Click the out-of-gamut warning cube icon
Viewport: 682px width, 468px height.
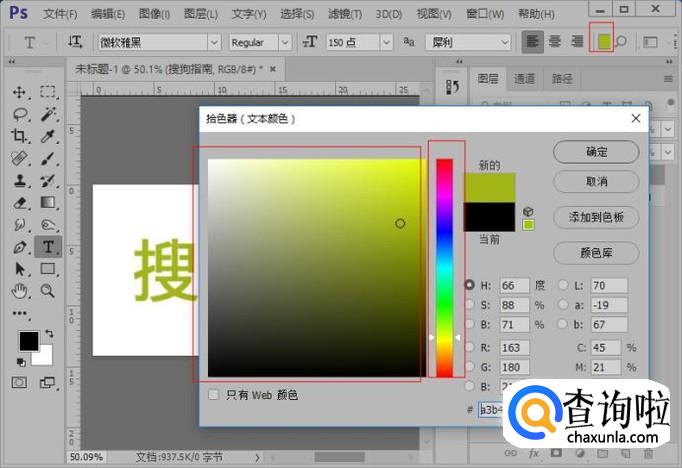528,212
